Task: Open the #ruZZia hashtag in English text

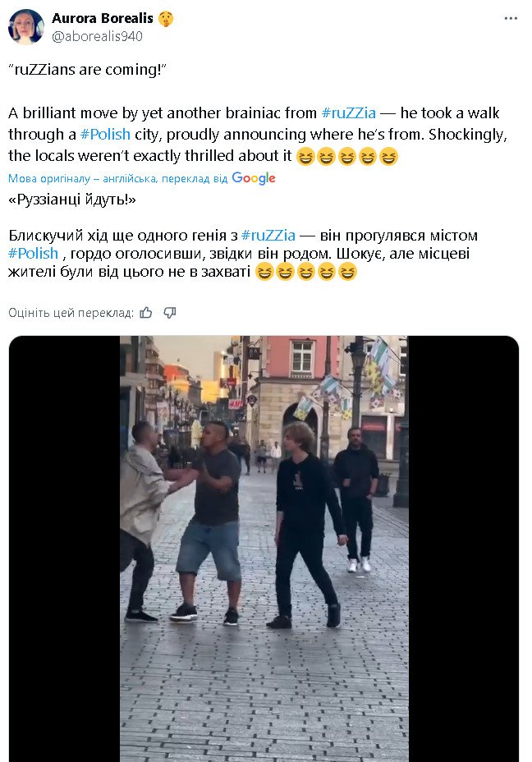Action: (349, 112)
